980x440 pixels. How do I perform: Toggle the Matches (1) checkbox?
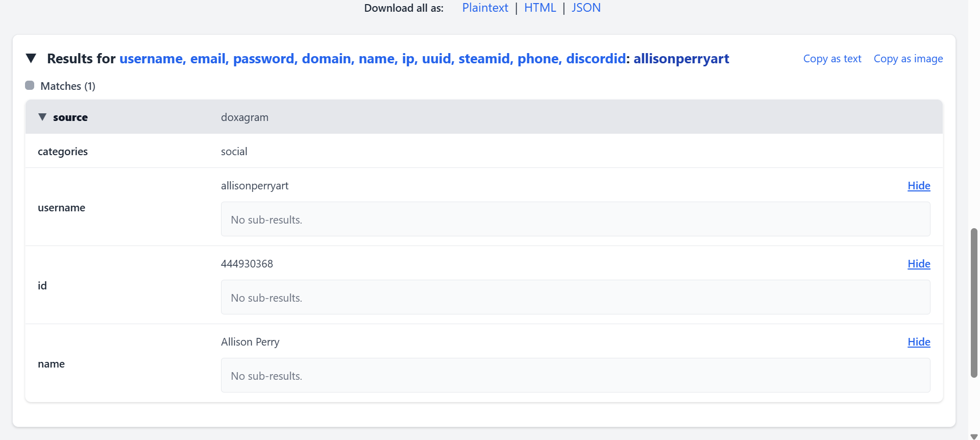tap(30, 86)
